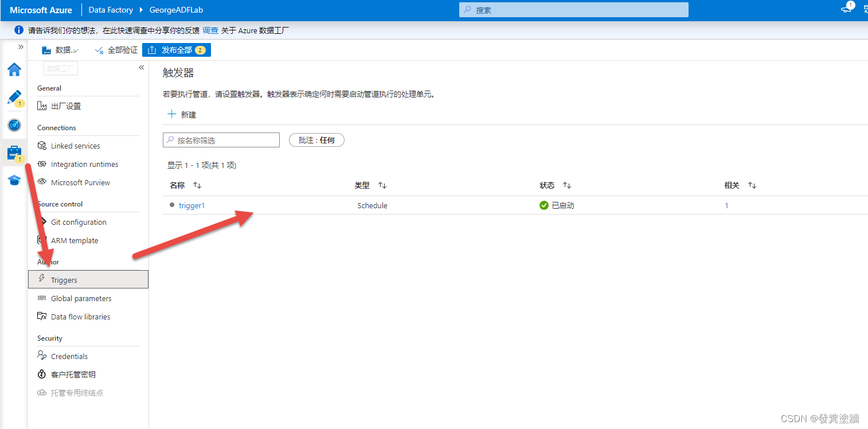Click the Triggers lightning icon
This screenshot has height=429, width=868.
click(x=41, y=279)
